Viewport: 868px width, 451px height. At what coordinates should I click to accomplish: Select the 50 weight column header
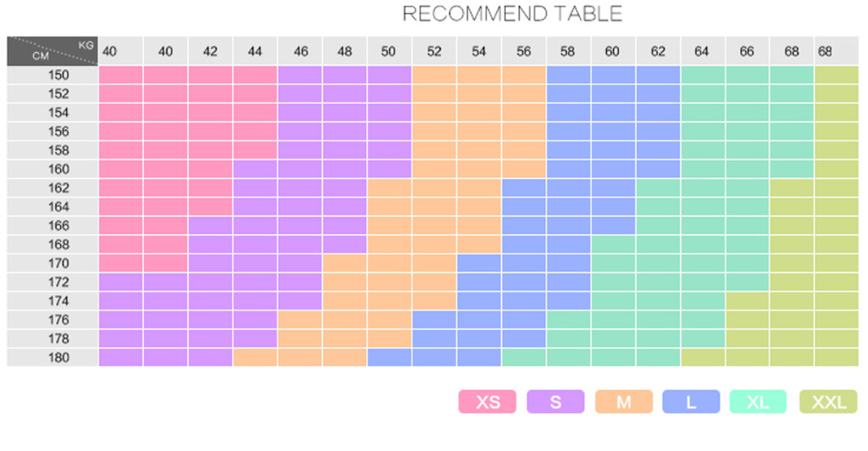point(389,51)
